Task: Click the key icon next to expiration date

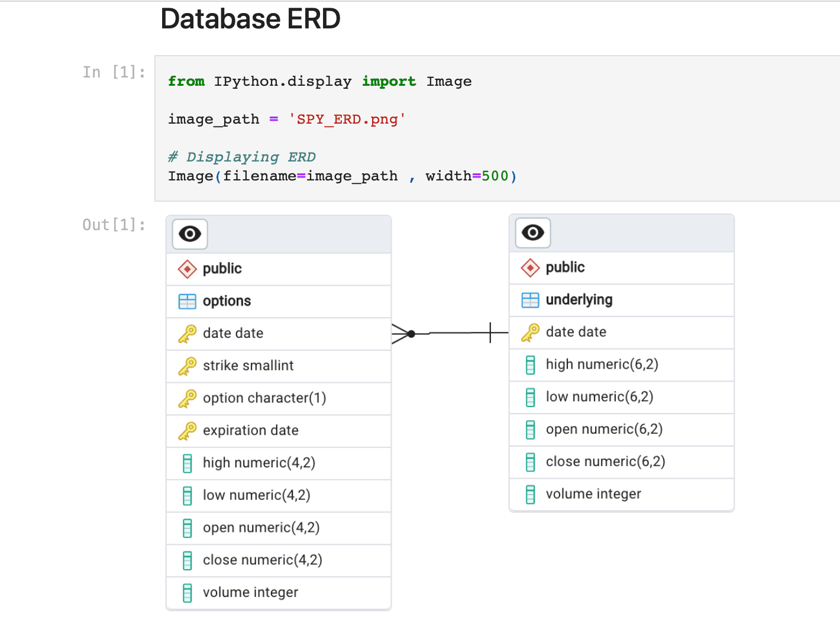Action: 188,431
